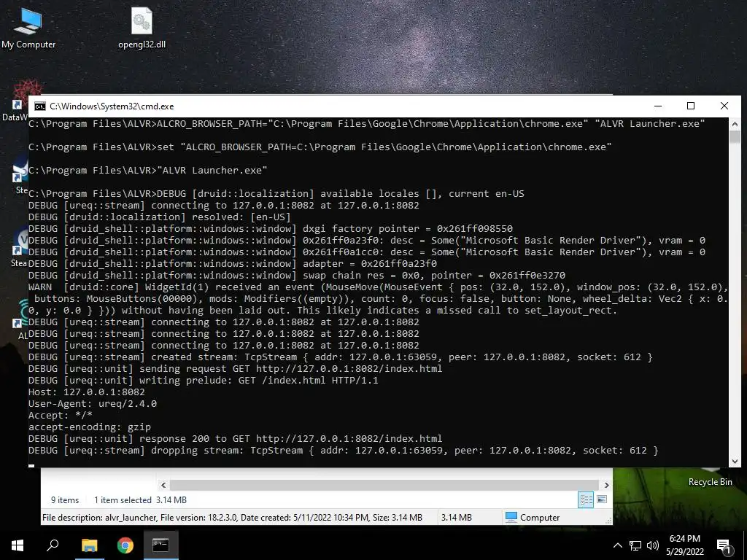Click 'accept-encoding: gzip' line in console
Viewport: 747px width, 560px height.
point(90,427)
